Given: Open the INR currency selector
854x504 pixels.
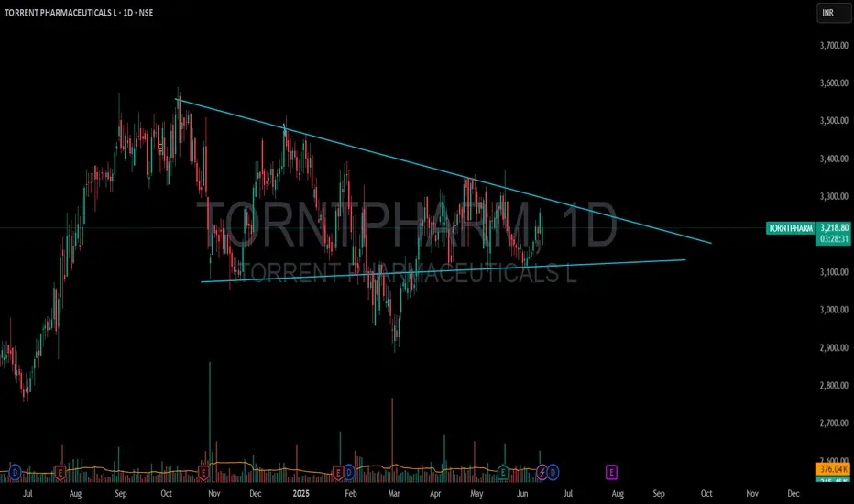Looking at the screenshot, I should 834,13.
